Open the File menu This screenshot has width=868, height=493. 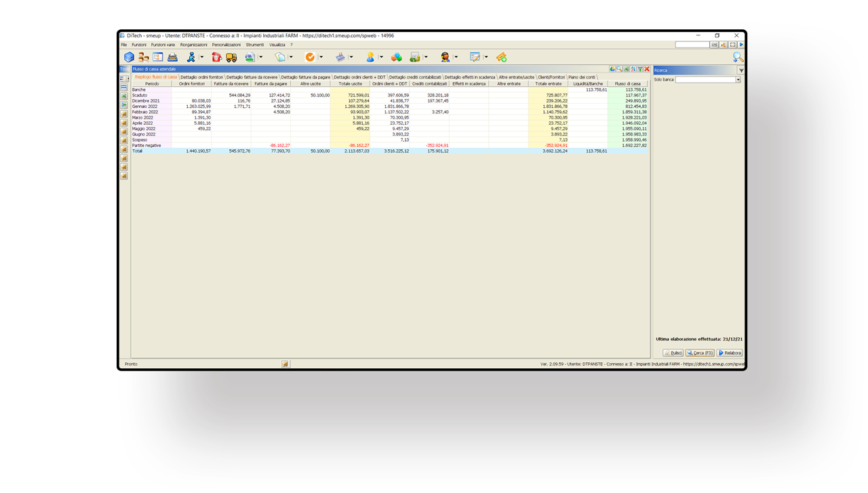pyautogui.click(x=124, y=45)
